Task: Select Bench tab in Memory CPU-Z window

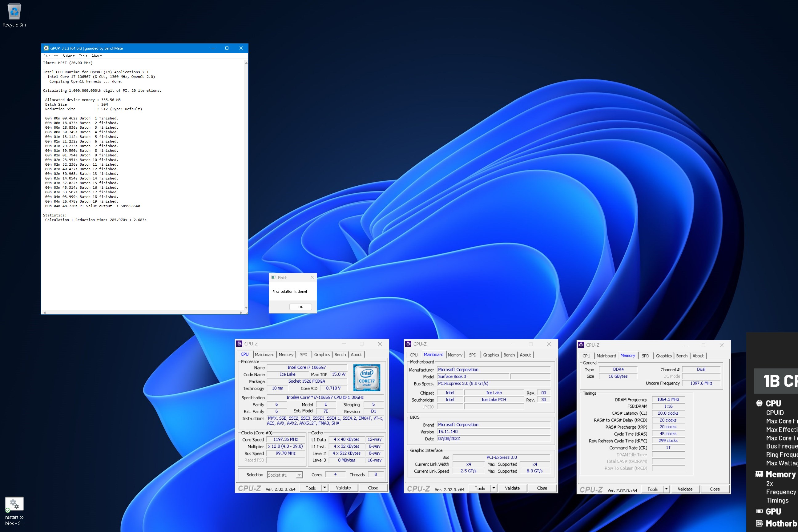Action: click(x=682, y=356)
